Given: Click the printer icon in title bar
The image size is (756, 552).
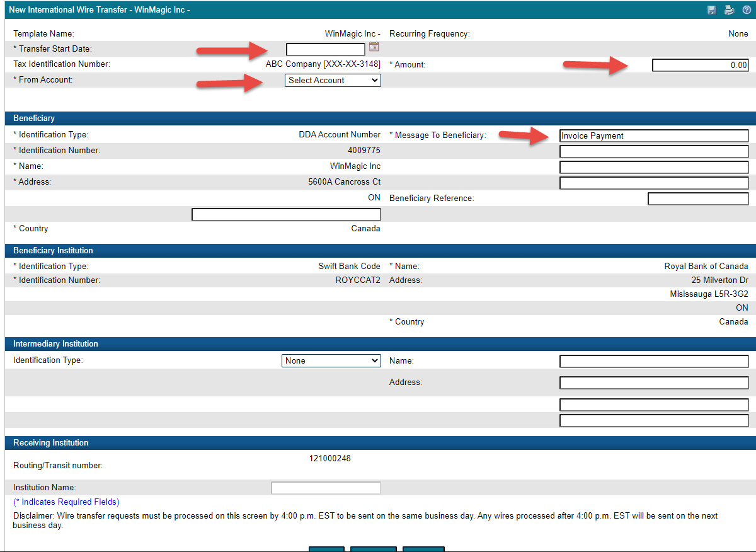Looking at the screenshot, I should (729, 10).
